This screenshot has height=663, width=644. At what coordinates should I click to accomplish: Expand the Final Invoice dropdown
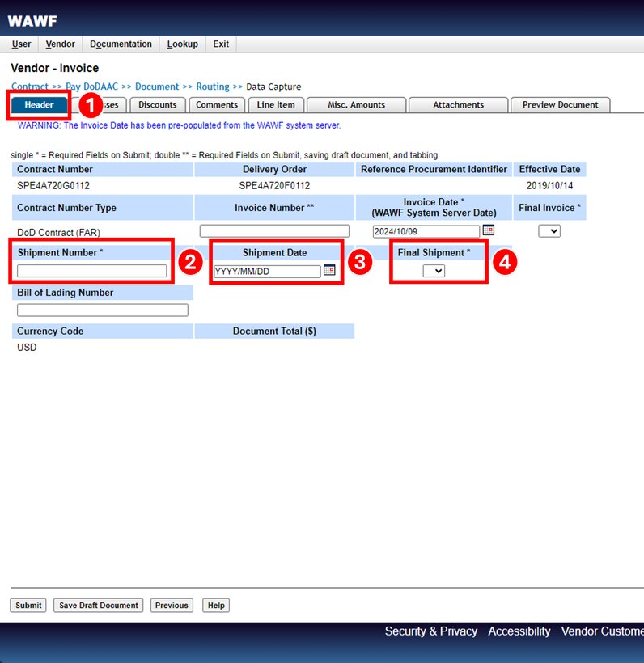549,231
